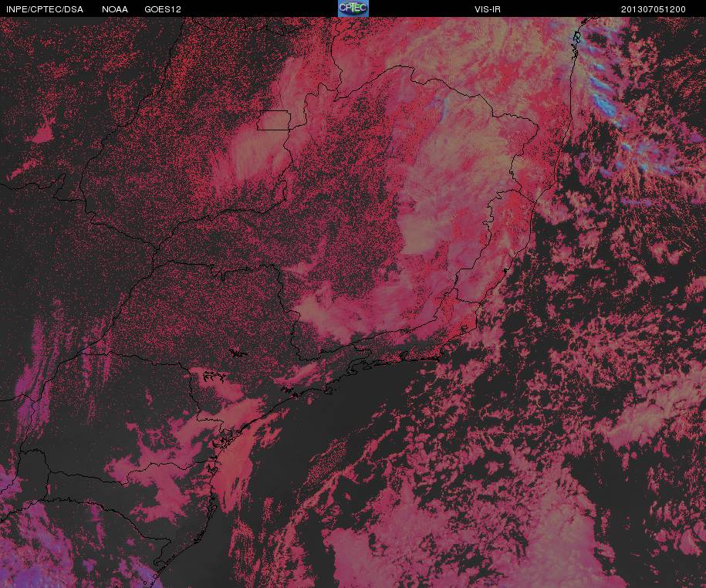Click the 201307051200 timestamp
This screenshot has width=706, height=588.
click(654, 9)
